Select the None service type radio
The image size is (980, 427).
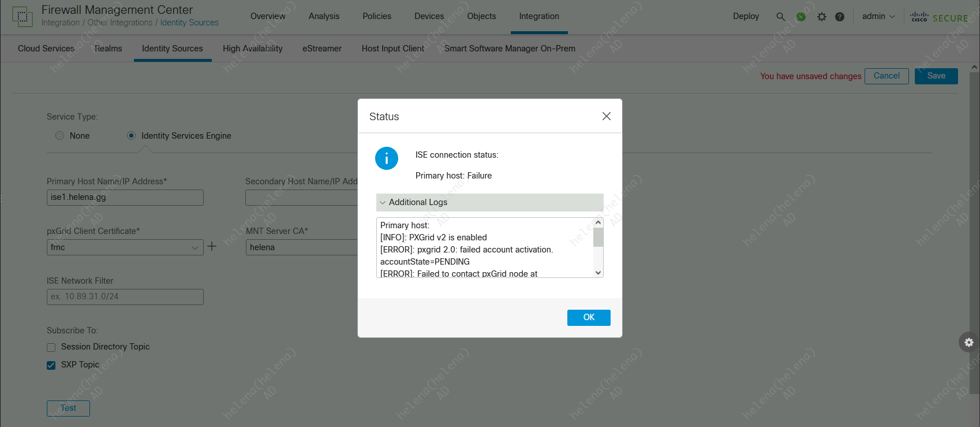coord(60,136)
